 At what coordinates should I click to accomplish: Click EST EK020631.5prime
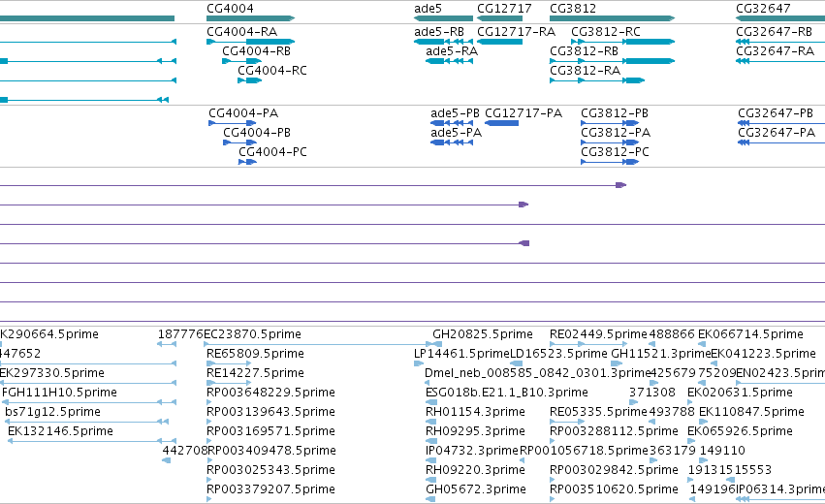740,393
